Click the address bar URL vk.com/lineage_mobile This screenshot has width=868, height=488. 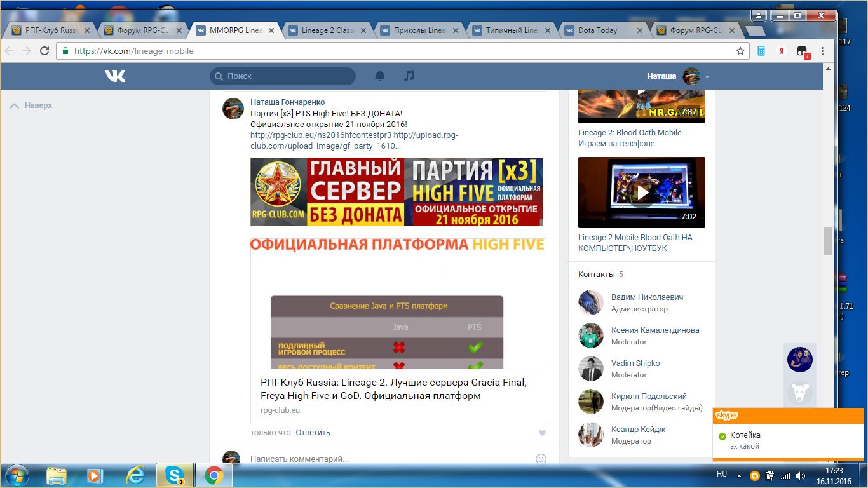pos(134,51)
